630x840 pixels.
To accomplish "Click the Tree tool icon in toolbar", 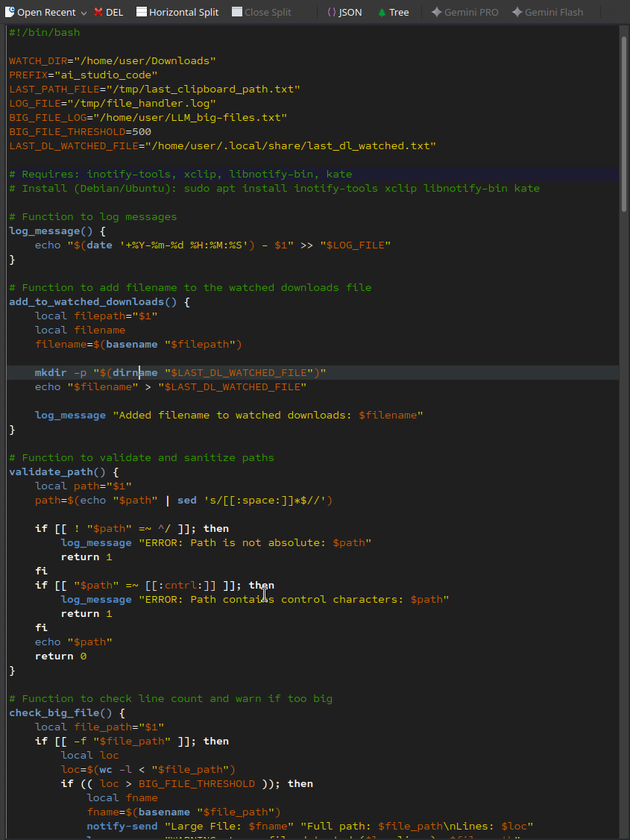I will pyautogui.click(x=382, y=13).
